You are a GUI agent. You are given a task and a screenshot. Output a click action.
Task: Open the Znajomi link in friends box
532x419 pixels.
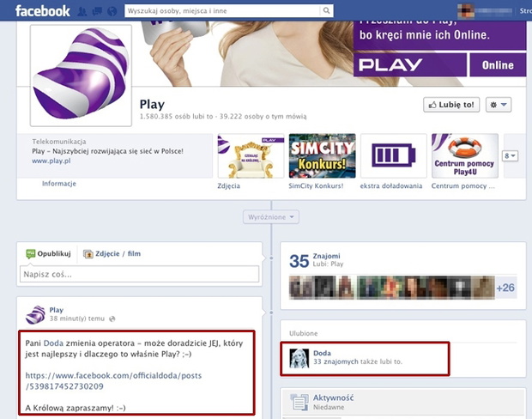326,256
